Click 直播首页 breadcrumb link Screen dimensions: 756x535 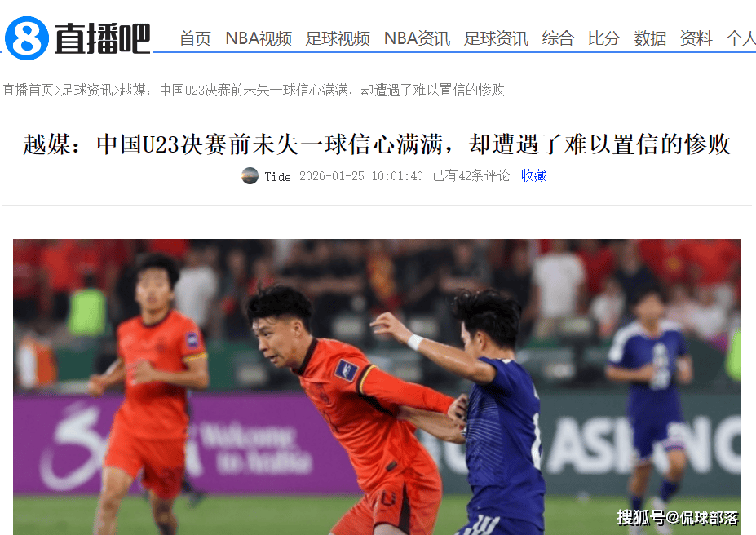[28, 90]
